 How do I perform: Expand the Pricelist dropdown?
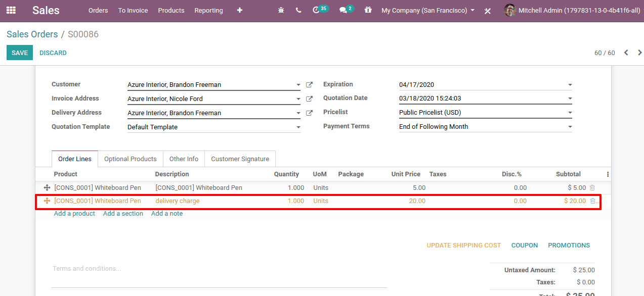click(570, 113)
